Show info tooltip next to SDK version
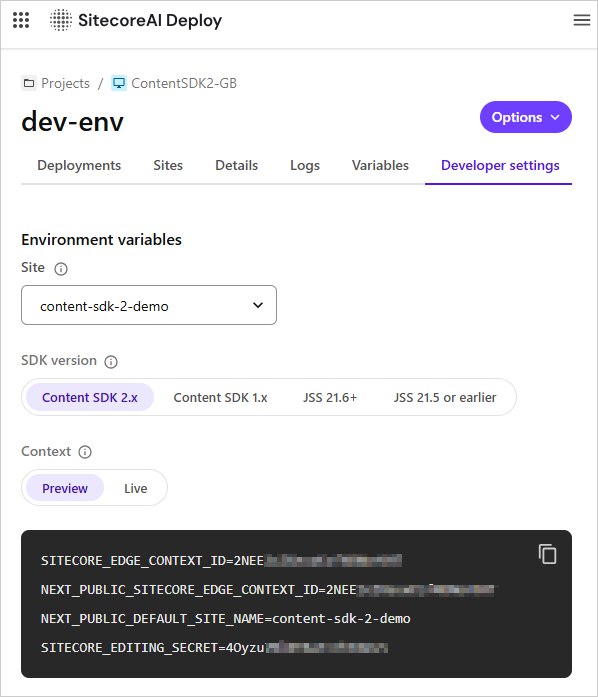Viewport: 598px width, 697px height. (111, 361)
